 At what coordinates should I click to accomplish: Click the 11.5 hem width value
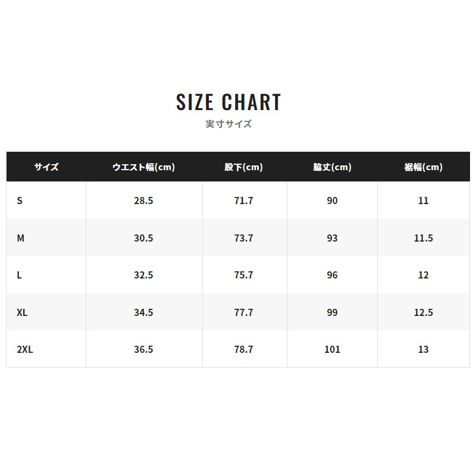(x=424, y=238)
